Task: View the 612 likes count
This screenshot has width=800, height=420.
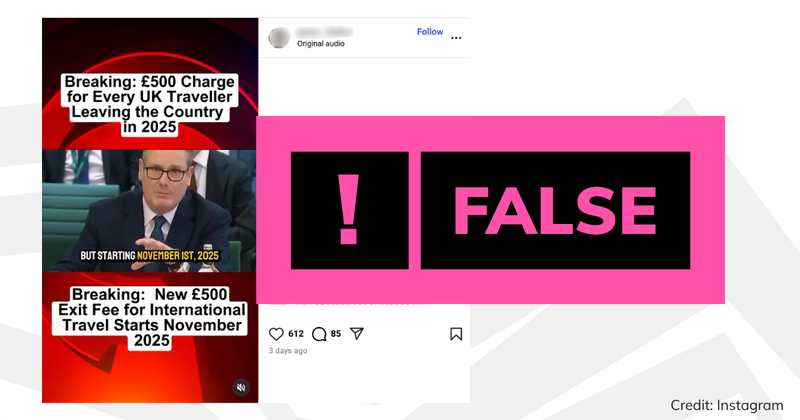Action: pyautogui.click(x=296, y=334)
